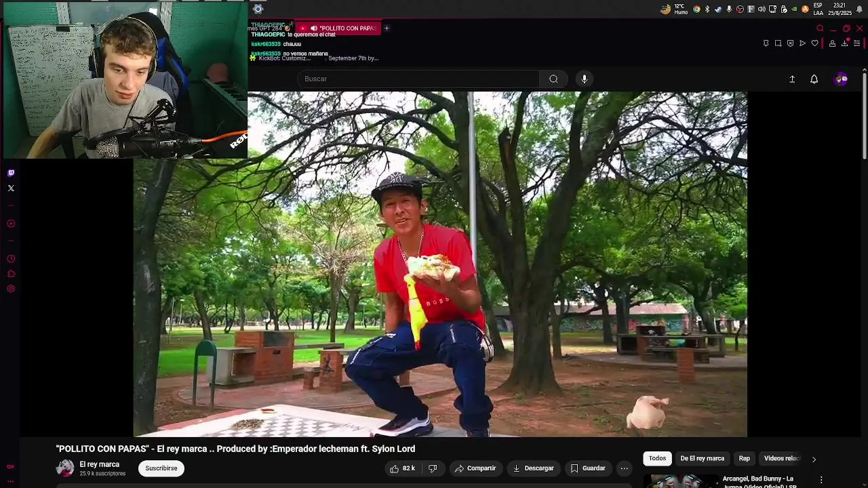The height and width of the screenshot is (488, 868).
Task: Click in the Buscar search field
Action: pyautogui.click(x=418, y=79)
